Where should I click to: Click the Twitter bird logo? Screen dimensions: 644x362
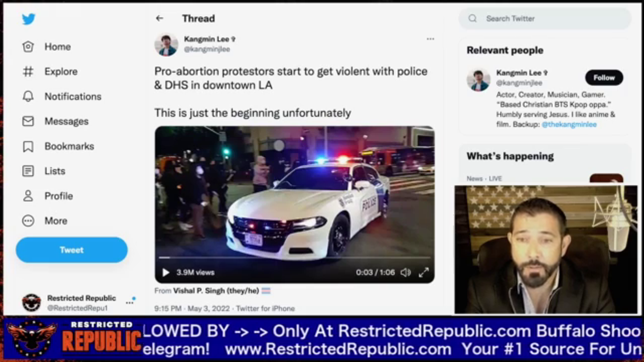coord(29,19)
